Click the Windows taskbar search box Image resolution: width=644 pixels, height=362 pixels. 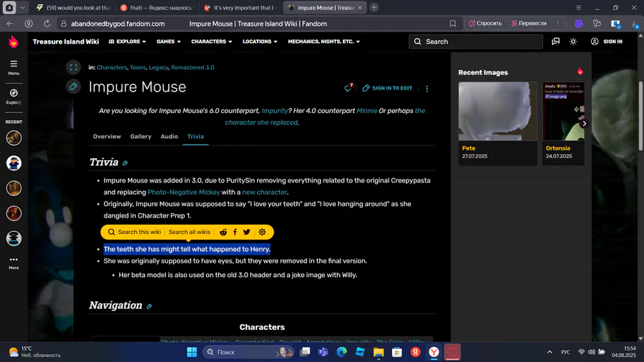click(x=249, y=352)
